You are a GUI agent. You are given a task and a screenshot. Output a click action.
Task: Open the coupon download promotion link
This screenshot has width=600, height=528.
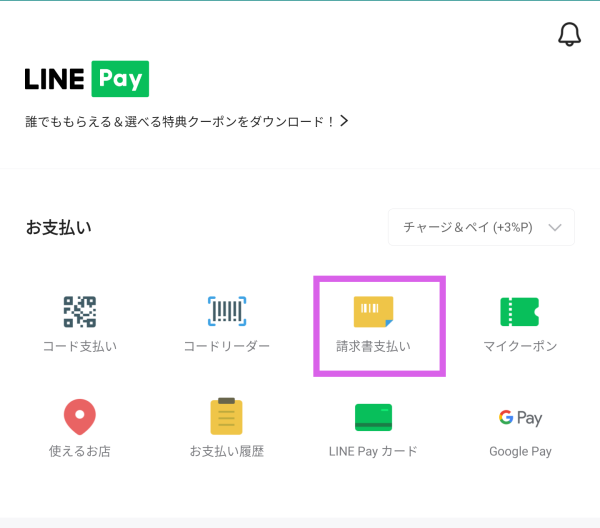coord(187,122)
